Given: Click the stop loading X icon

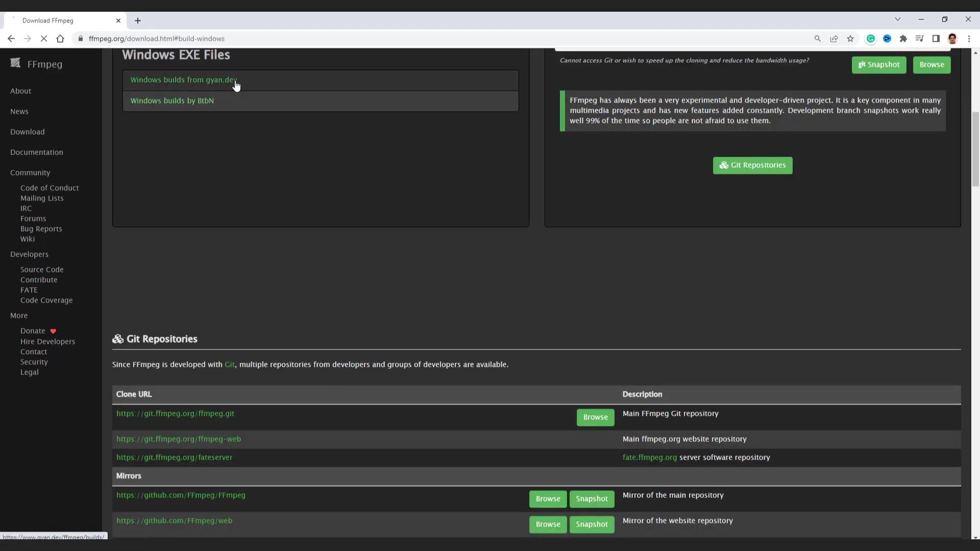Looking at the screenshot, I should [44, 39].
